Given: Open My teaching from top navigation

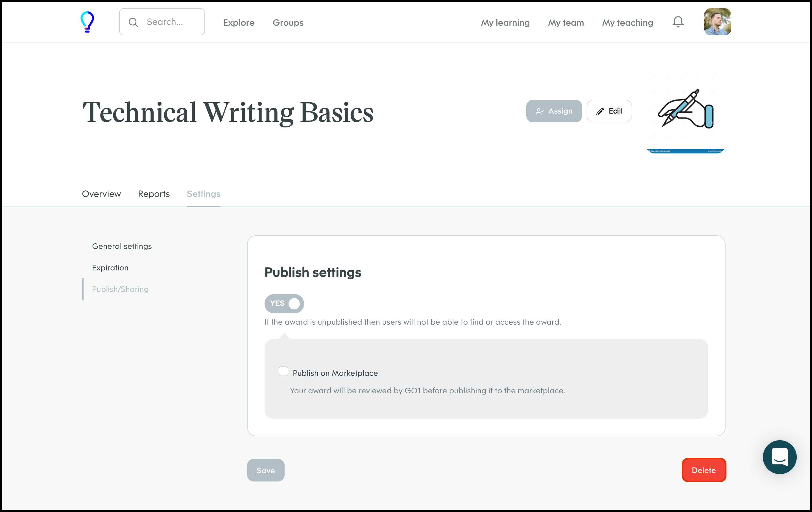Looking at the screenshot, I should pos(627,23).
